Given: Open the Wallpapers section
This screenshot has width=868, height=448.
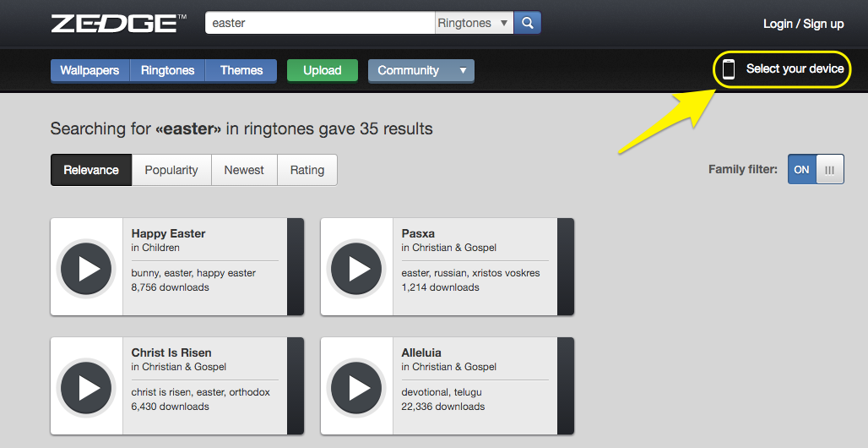Looking at the screenshot, I should click(x=90, y=70).
